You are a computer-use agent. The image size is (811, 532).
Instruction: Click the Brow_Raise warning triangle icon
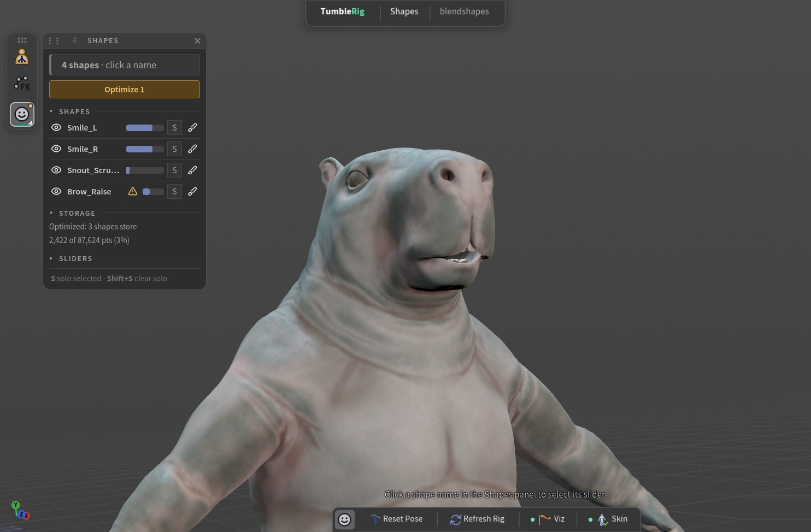coord(133,192)
